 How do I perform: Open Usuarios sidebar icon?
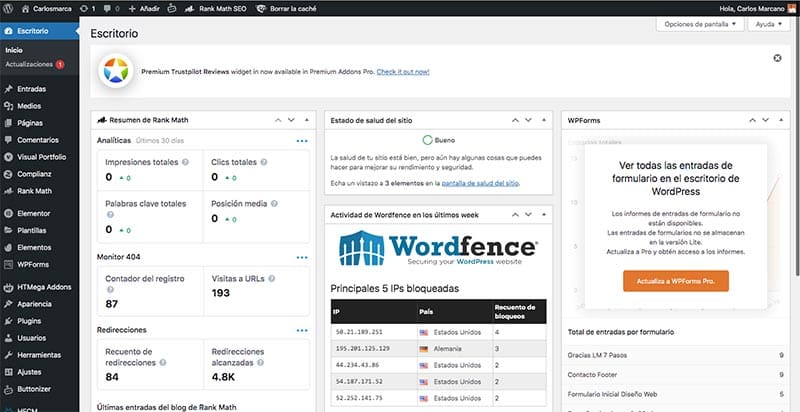pos(8,338)
